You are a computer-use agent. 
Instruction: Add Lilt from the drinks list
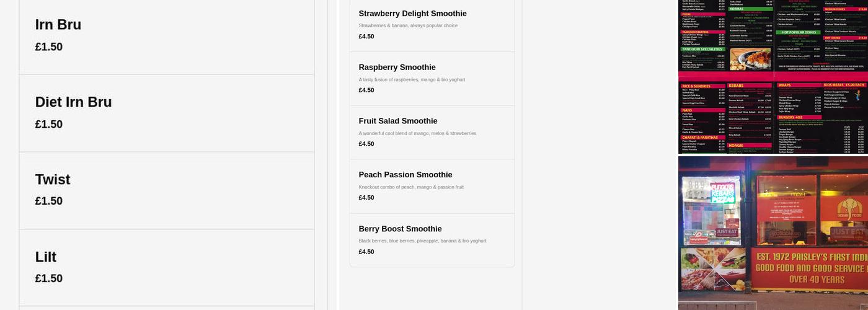46,257
